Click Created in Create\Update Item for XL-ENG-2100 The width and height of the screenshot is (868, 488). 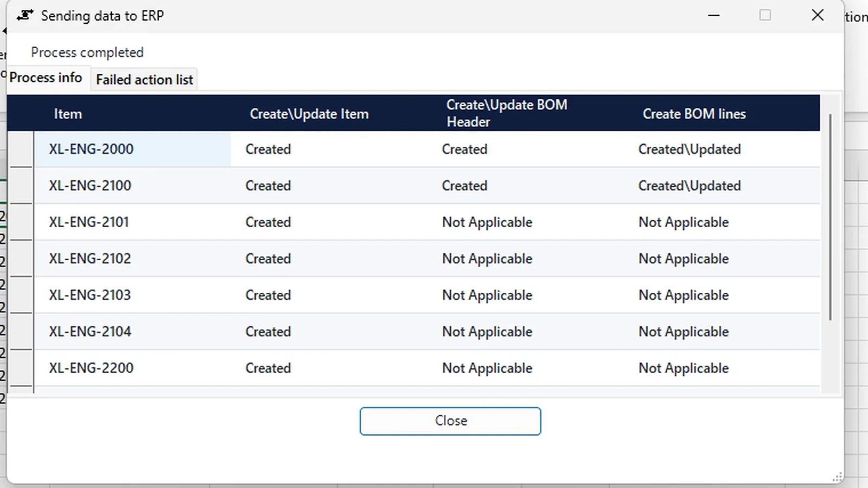329,185
